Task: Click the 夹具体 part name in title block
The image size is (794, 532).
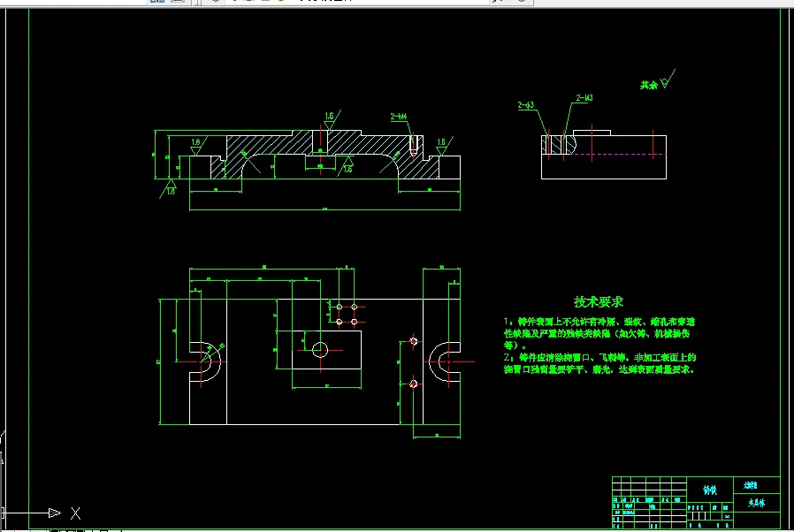Action: [757, 503]
